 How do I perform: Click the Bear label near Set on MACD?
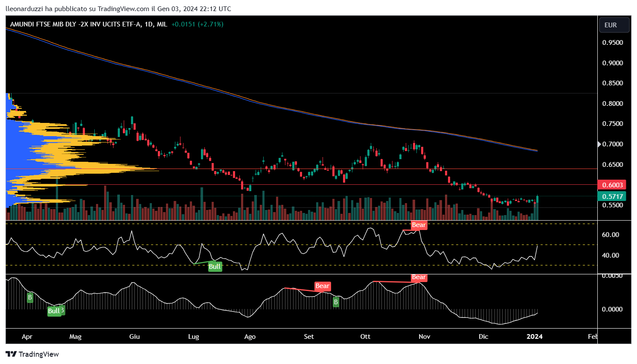[x=323, y=286]
